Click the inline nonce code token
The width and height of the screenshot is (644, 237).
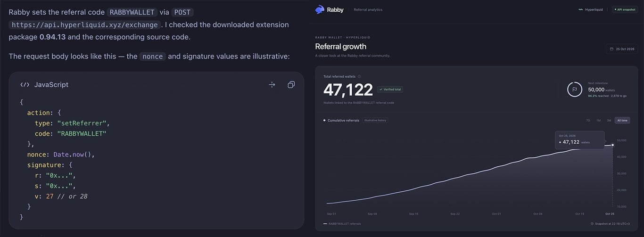[153, 57]
